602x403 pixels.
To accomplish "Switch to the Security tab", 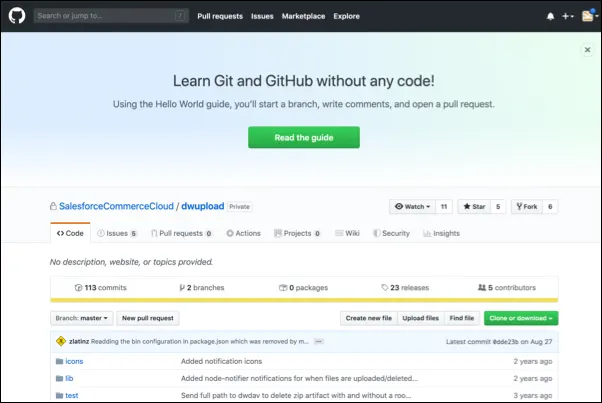I will coord(391,233).
